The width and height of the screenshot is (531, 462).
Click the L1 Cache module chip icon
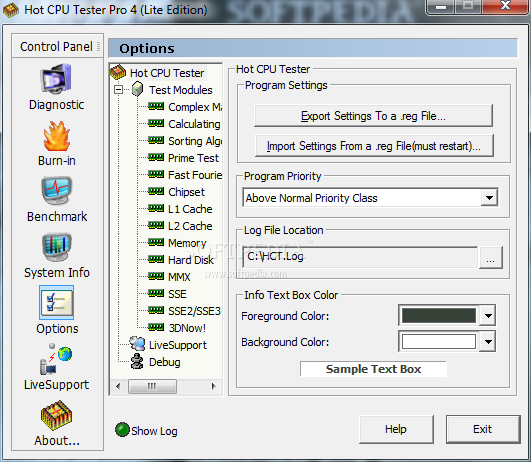click(156, 208)
